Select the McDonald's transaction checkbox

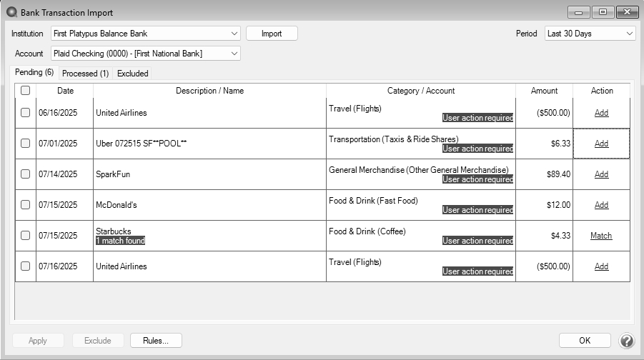[x=26, y=205]
